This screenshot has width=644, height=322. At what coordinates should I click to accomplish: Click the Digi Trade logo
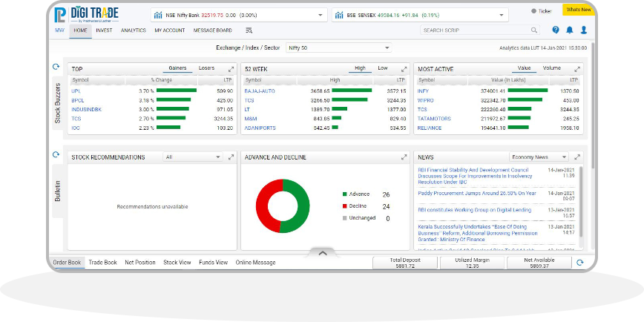86,15
